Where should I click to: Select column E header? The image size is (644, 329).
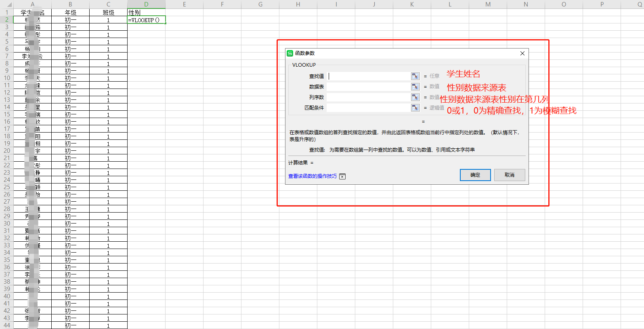[184, 4]
